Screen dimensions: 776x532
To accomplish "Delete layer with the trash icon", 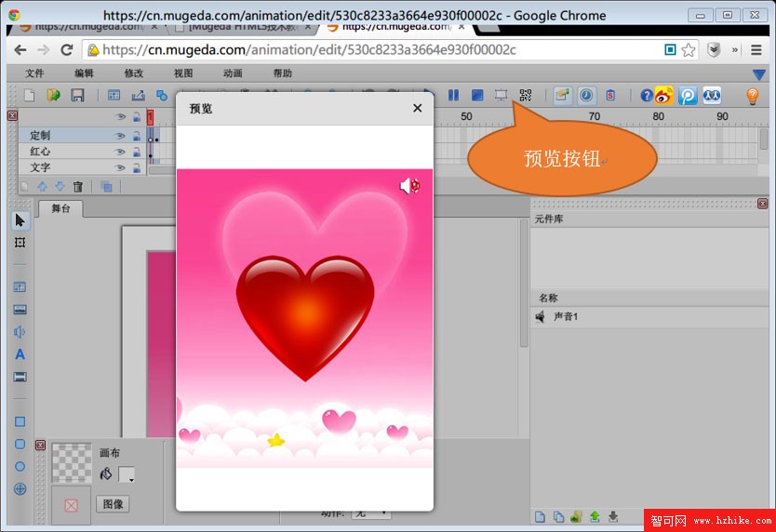I will [x=78, y=187].
